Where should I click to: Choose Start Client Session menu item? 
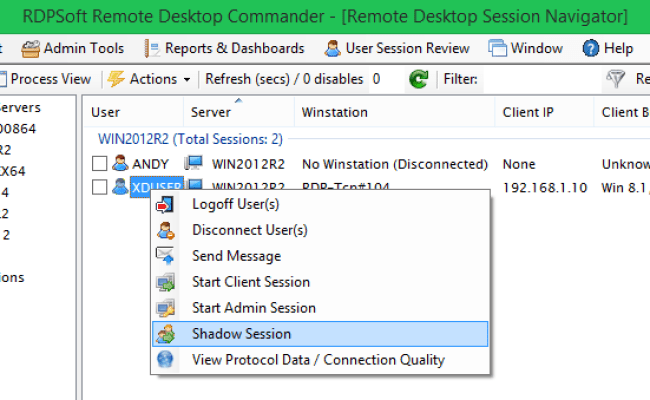point(320,282)
